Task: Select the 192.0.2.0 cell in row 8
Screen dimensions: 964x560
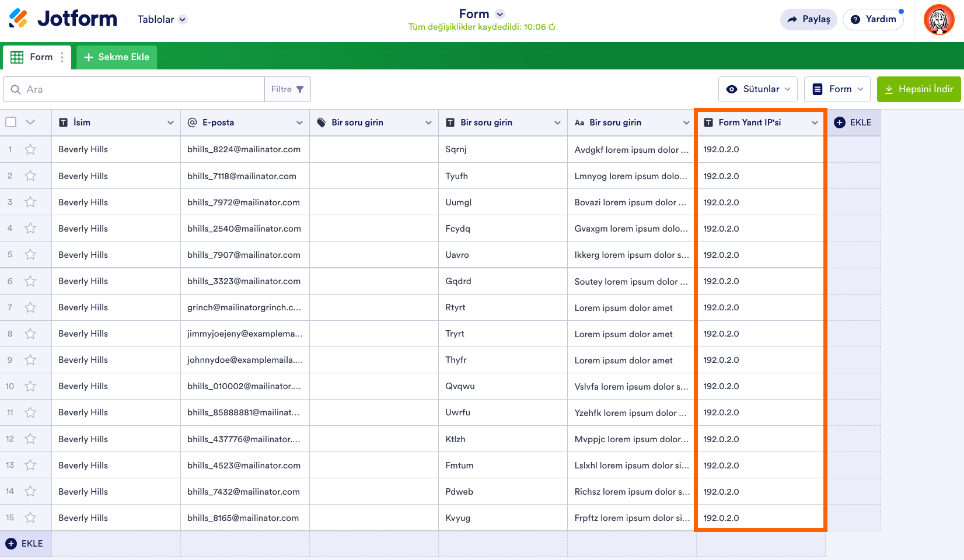Action: point(761,334)
